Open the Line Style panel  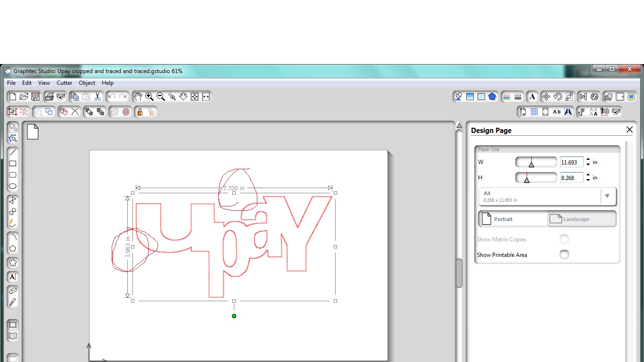click(x=518, y=97)
